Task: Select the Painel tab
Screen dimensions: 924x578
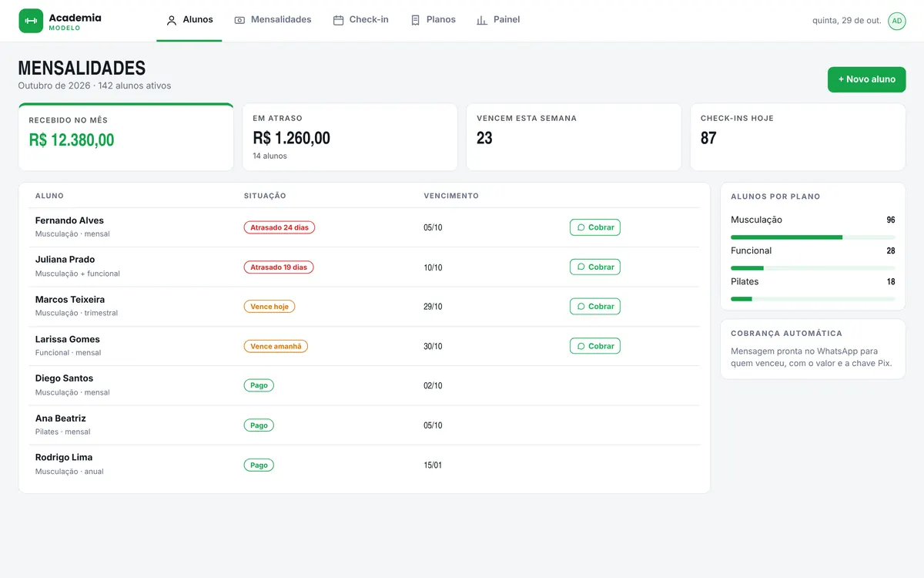Action: pyautogui.click(x=498, y=20)
